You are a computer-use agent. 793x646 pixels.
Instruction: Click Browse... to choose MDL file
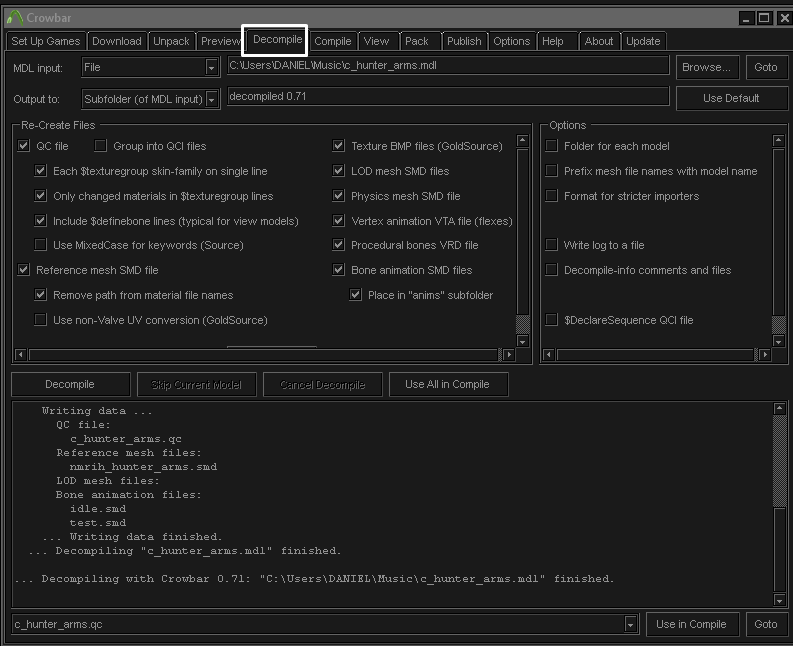(x=707, y=67)
